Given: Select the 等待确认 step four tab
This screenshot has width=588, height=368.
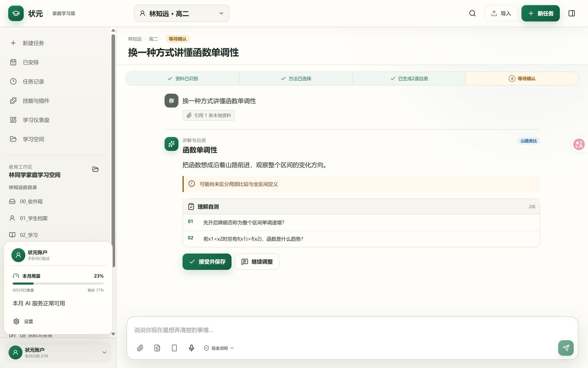Looking at the screenshot, I should tap(522, 79).
